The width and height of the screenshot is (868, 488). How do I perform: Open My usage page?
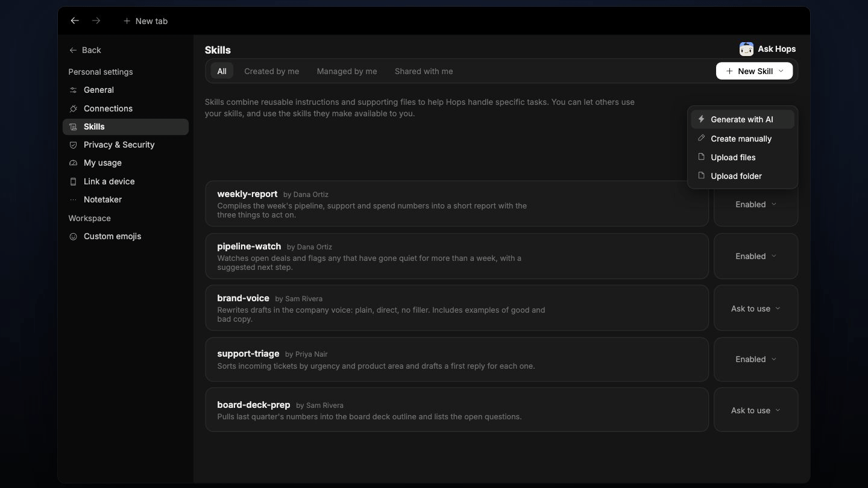click(125, 163)
